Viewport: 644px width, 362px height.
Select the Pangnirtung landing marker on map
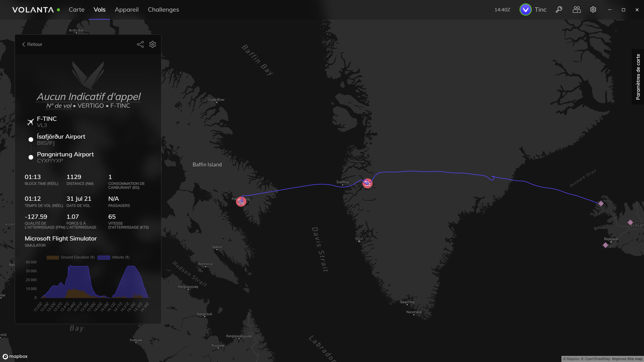(241, 201)
